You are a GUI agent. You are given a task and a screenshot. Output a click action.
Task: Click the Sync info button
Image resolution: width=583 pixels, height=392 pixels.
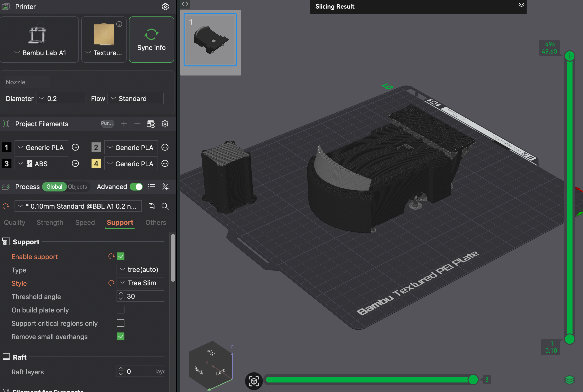click(x=151, y=40)
